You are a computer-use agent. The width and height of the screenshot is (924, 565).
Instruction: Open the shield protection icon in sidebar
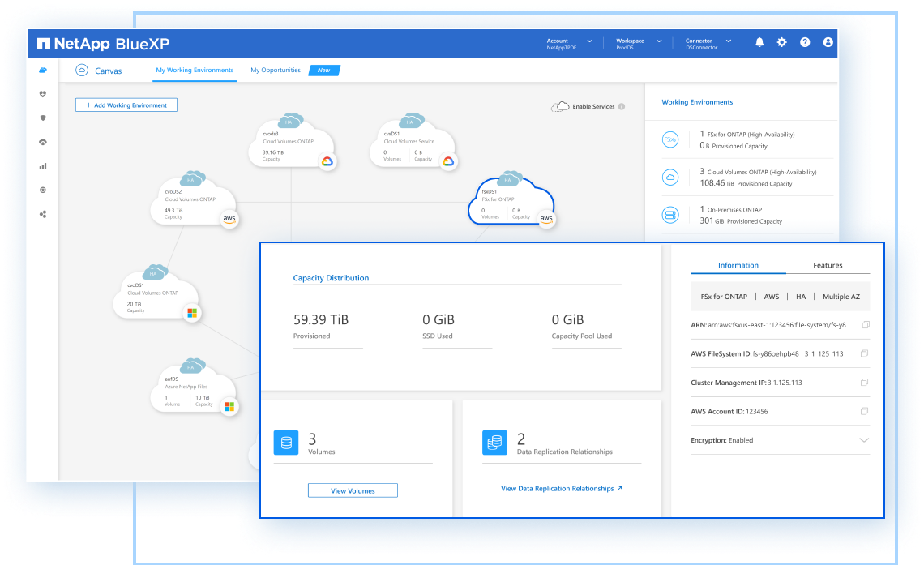tap(43, 118)
